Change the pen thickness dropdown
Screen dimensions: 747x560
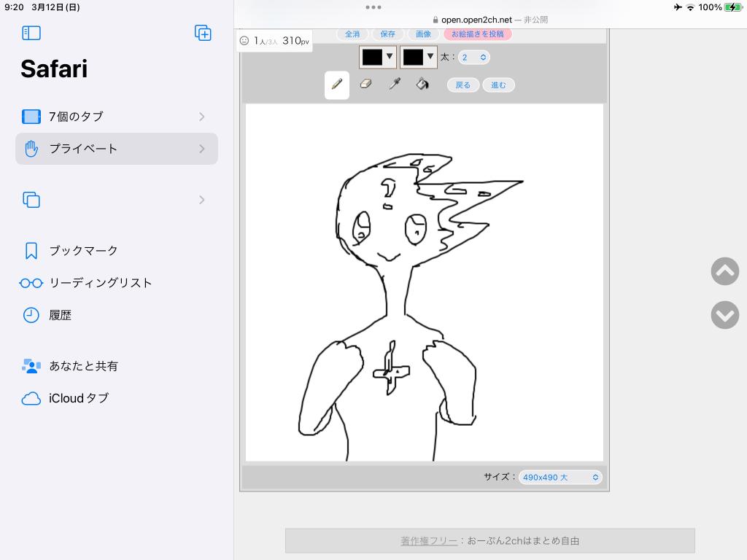pyautogui.click(x=473, y=57)
